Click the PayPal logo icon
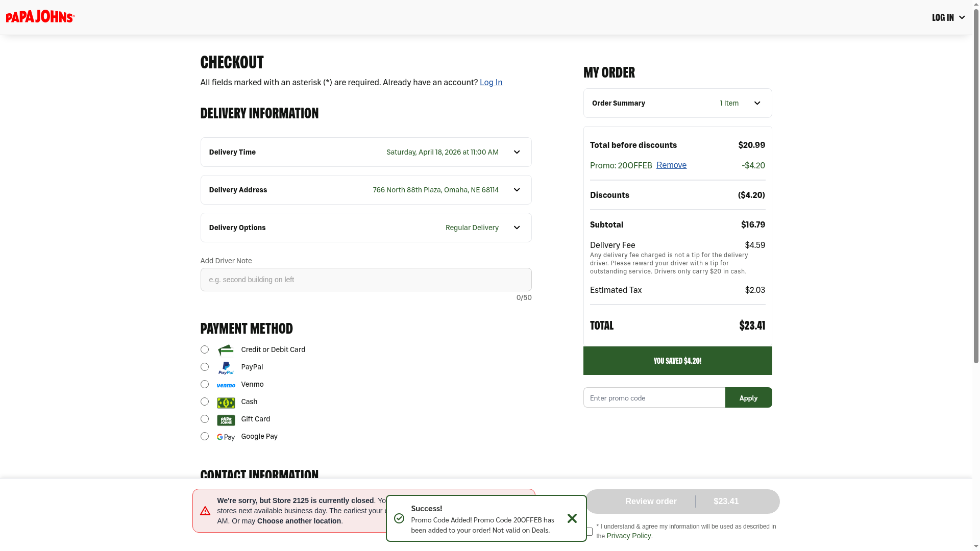980x551 pixels. (x=226, y=368)
